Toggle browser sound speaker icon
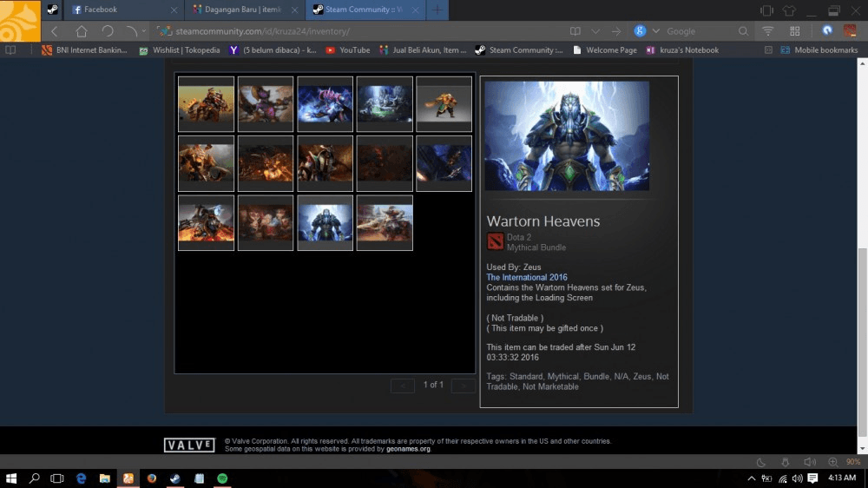The height and width of the screenshot is (488, 868). point(809,462)
